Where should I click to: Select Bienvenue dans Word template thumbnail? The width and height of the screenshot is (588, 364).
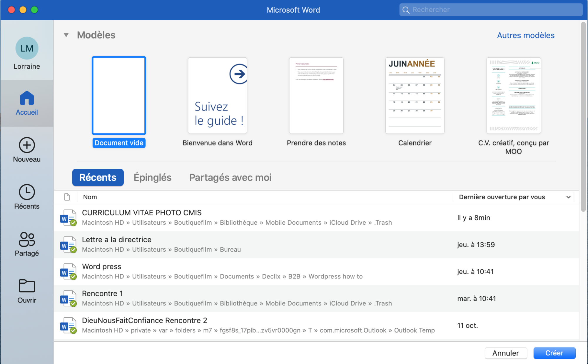(x=218, y=96)
